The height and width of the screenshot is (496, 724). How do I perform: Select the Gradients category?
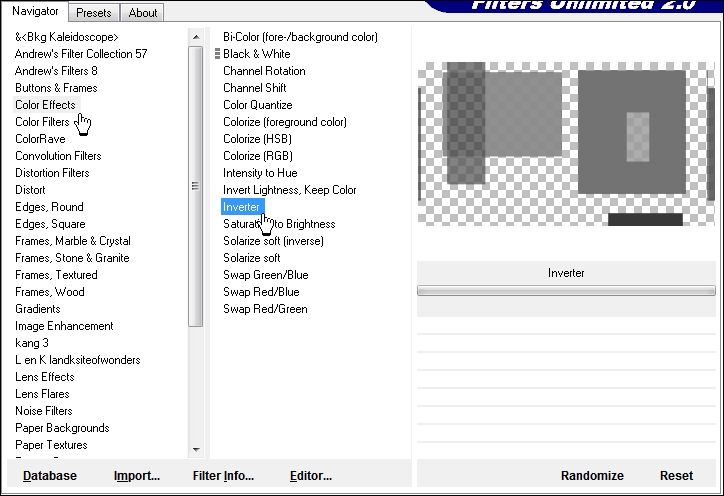point(38,309)
